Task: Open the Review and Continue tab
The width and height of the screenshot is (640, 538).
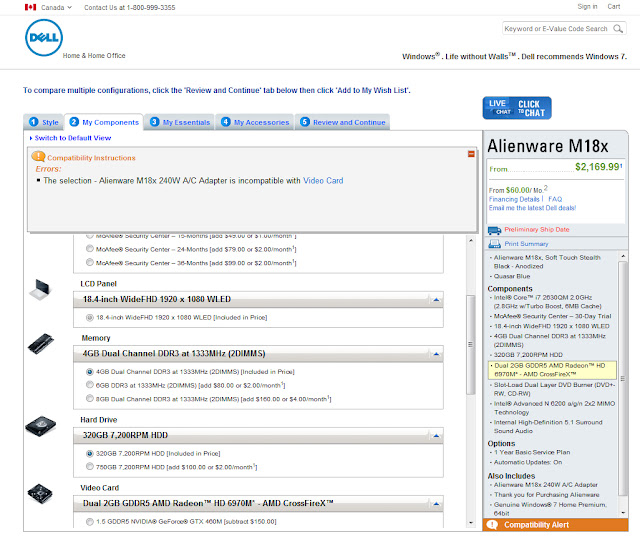Action: point(342,122)
